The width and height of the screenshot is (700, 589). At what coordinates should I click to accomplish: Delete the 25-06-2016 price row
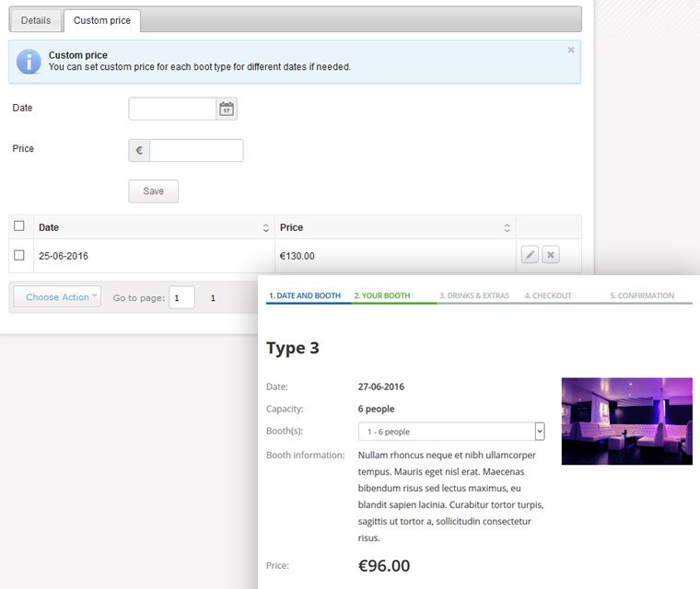551,255
